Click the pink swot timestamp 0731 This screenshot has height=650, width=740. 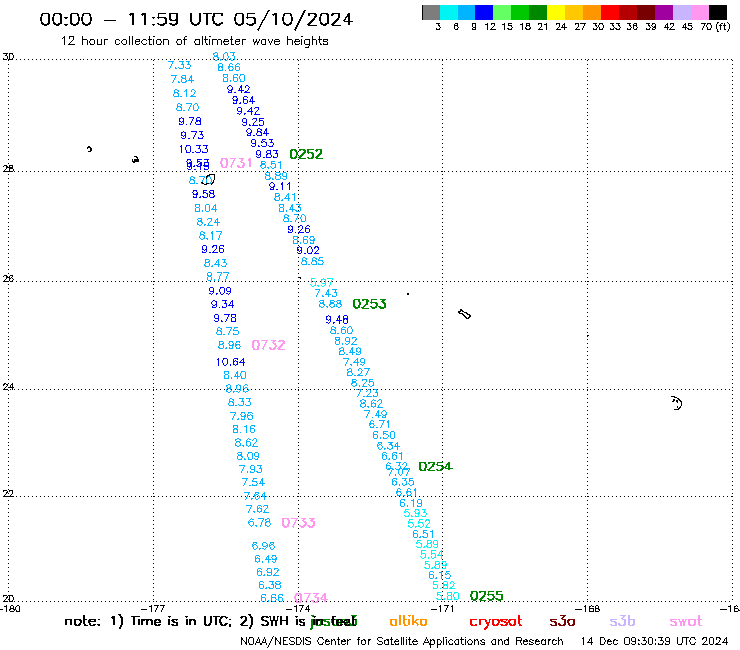(x=236, y=163)
